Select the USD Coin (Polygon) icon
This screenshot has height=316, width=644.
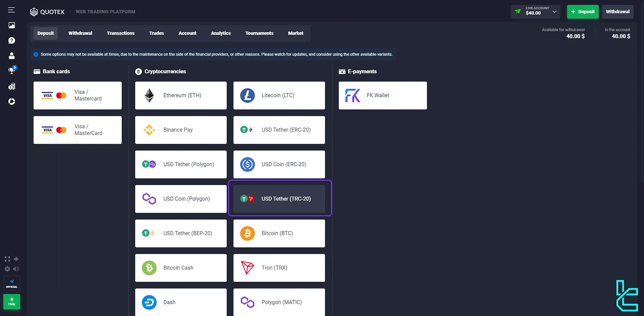149,199
